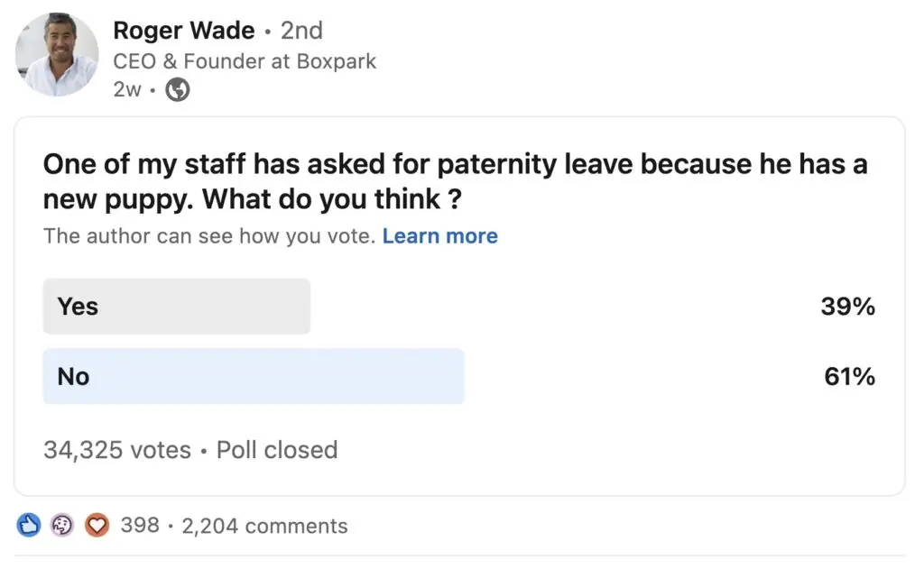Click the Poll closed status text
Screen dimensions: 924x578
[277, 450]
